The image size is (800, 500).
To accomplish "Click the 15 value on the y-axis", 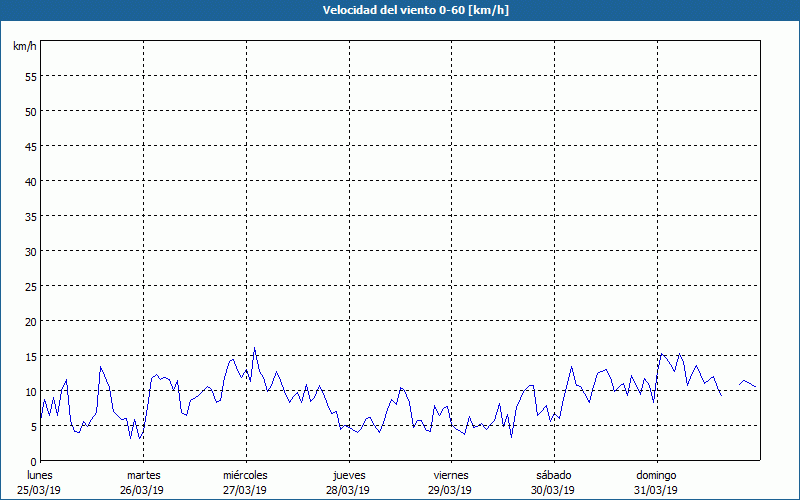I will [31, 357].
